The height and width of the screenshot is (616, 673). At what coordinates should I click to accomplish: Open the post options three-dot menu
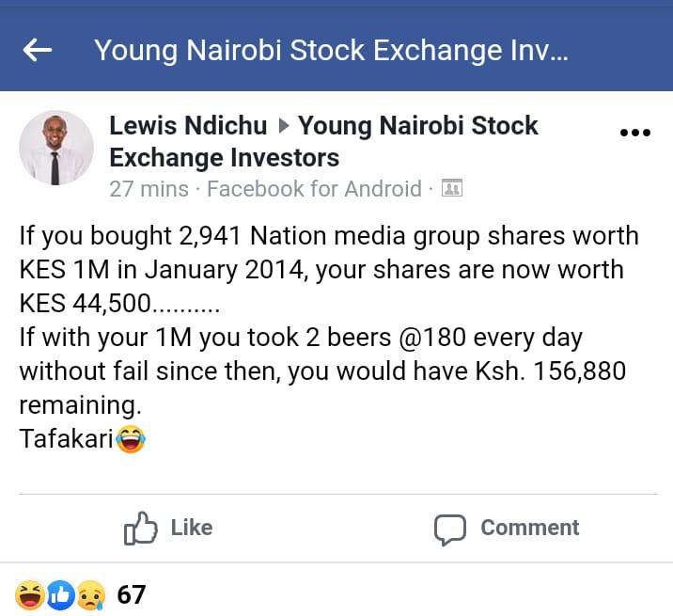635,133
